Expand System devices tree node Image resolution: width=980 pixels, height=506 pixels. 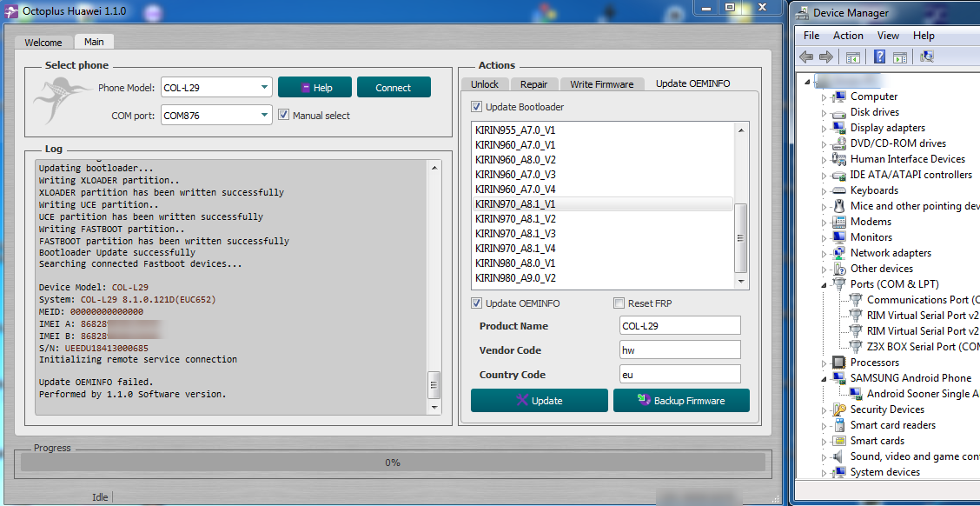(824, 472)
